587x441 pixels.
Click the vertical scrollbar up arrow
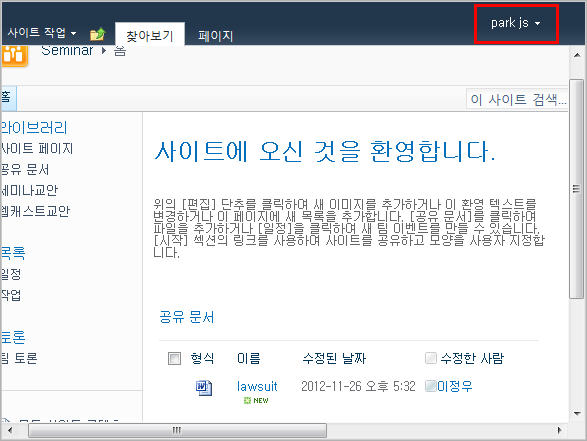tap(577, 55)
